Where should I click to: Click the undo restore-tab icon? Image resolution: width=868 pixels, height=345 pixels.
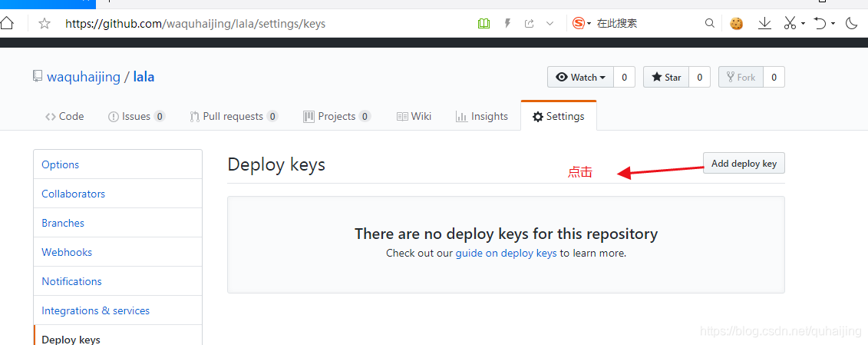tap(820, 23)
